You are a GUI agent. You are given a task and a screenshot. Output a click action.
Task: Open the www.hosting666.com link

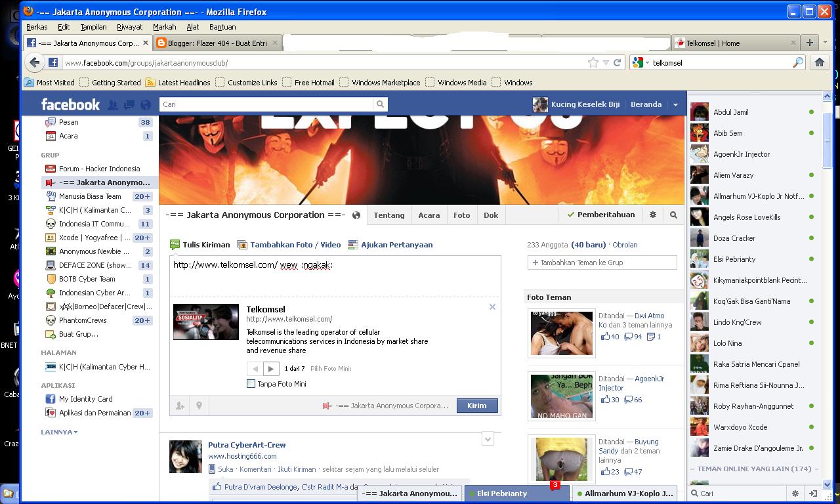pyautogui.click(x=242, y=456)
